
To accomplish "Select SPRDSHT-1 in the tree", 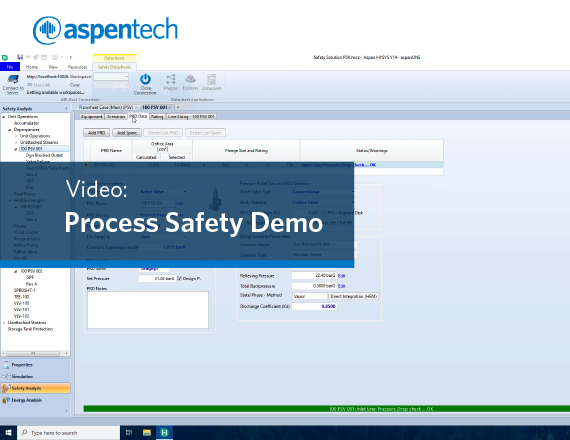I will 24,291.
